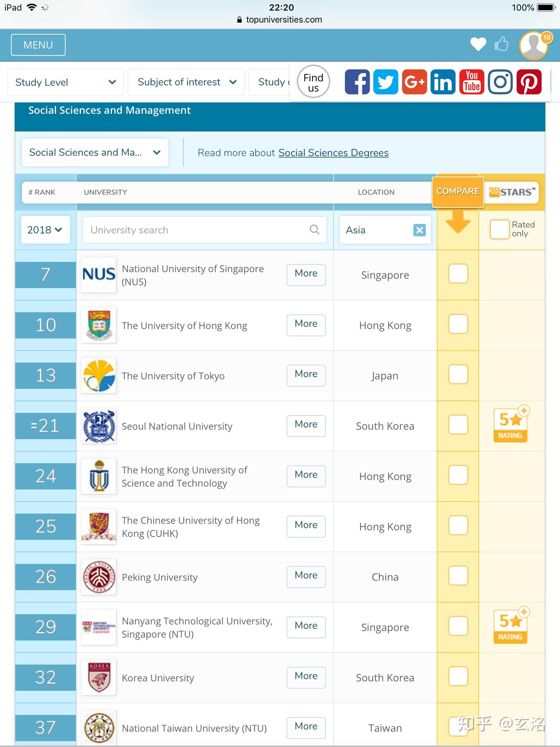Check compare box for Korea University
The image size is (560, 747).
(x=458, y=676)
